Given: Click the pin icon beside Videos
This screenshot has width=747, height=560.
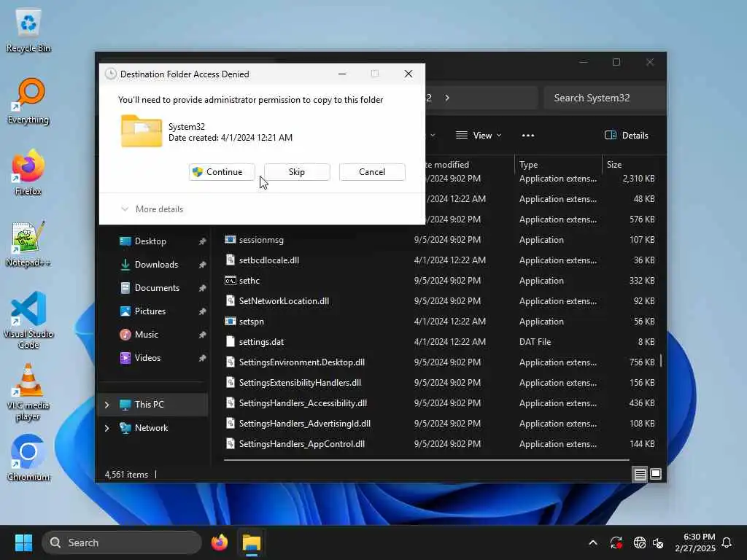Looking at the screenshot, I should pyautogui.click(x=203, y=358).
